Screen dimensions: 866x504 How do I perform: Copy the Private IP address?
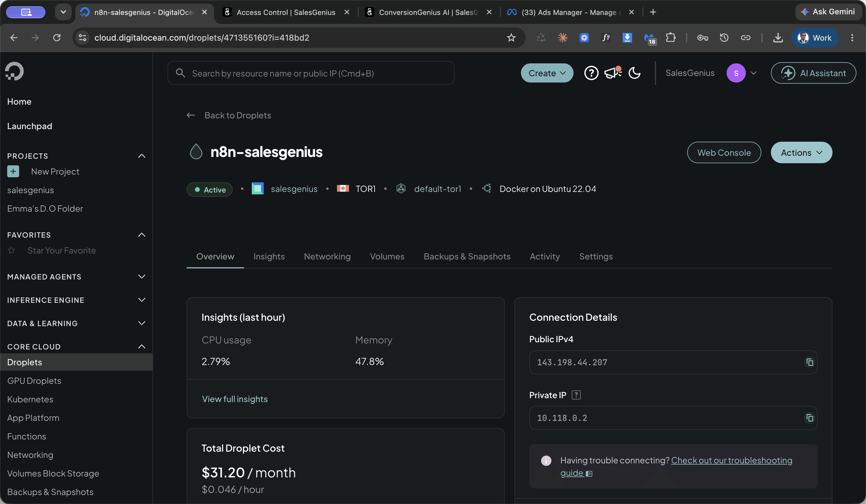(810, 418)
